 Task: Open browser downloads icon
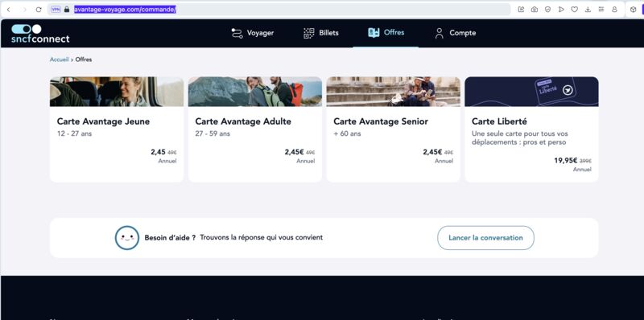pos(588,10)
